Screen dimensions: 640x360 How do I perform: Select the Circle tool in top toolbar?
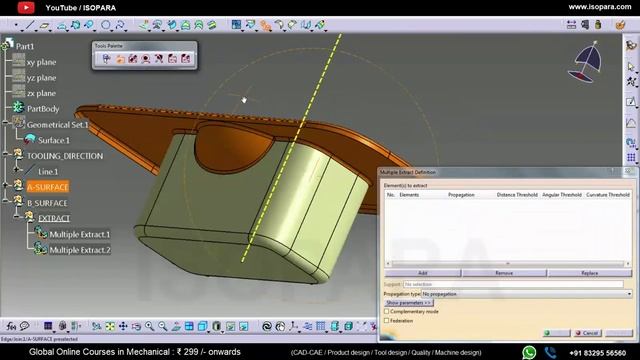[105, 25]
